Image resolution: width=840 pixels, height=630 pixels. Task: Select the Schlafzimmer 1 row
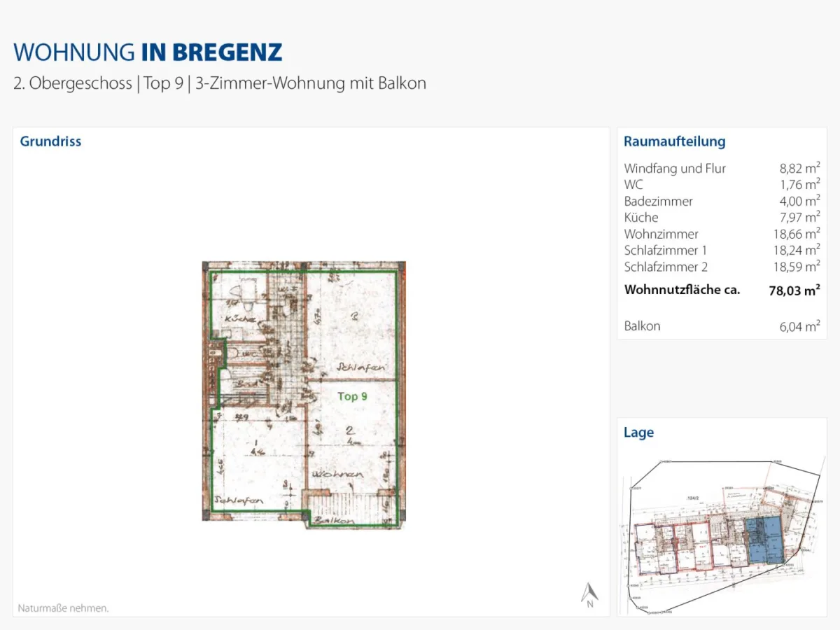[x=722, y=250]
